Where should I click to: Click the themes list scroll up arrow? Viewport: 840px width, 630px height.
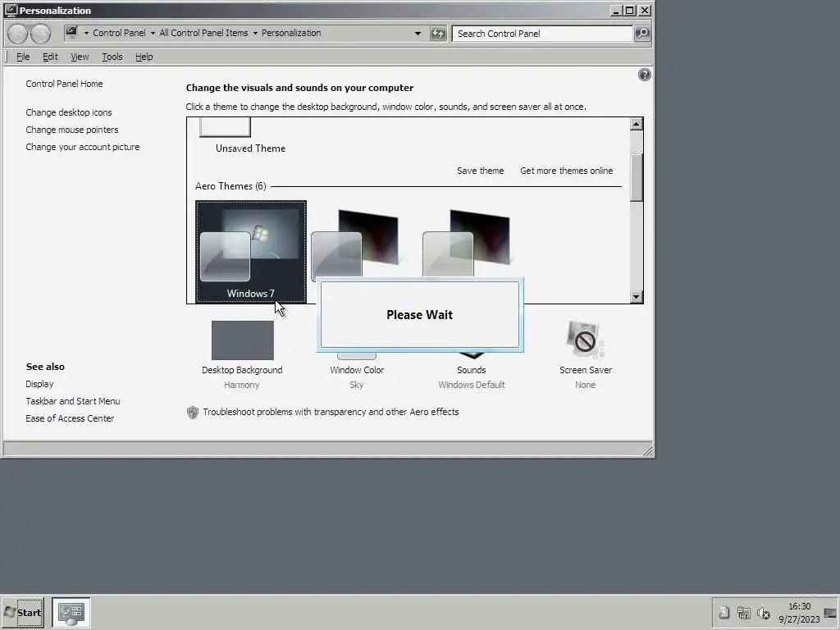point(636,125)
